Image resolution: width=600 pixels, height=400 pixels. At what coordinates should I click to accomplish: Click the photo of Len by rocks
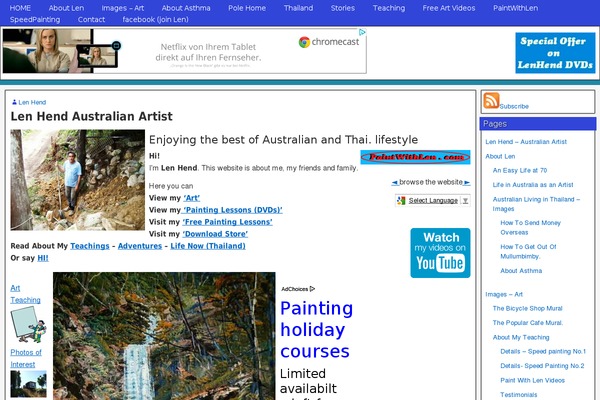pyautogui.click(x=78, y=180)
